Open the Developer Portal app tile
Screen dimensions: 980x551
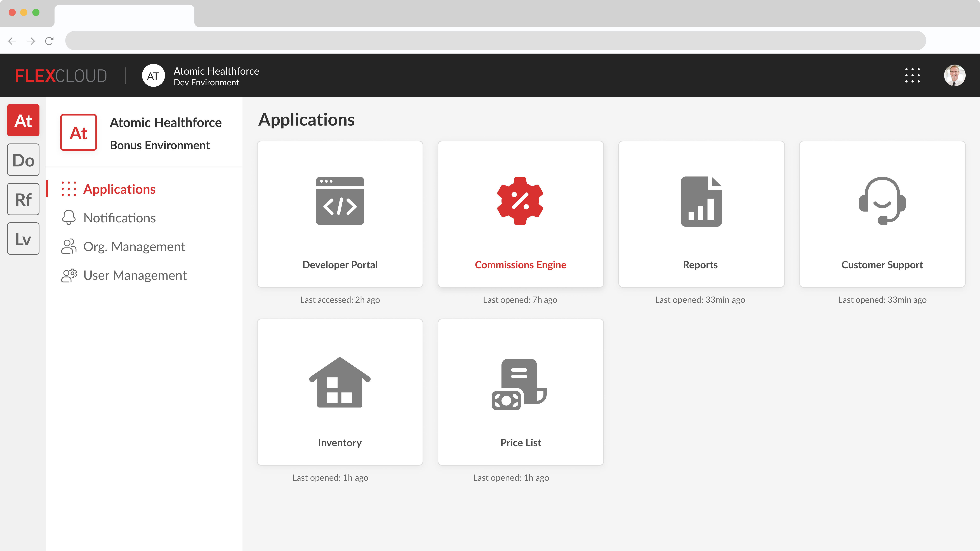340,214
